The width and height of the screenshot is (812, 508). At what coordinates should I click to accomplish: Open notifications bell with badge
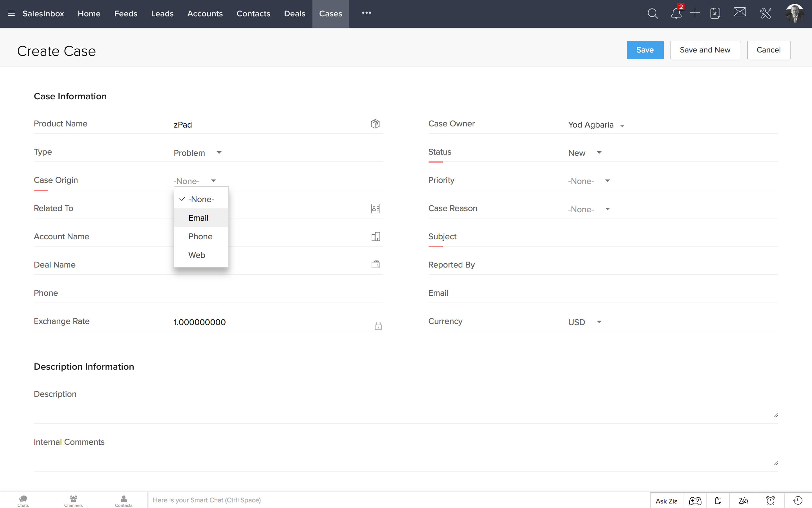(676, 13)
